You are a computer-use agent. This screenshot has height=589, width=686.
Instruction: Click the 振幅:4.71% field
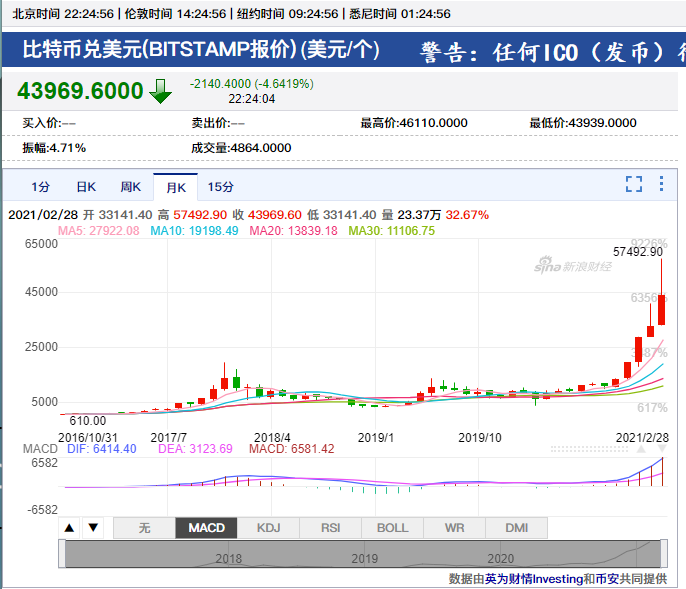(x=54, y=148)
